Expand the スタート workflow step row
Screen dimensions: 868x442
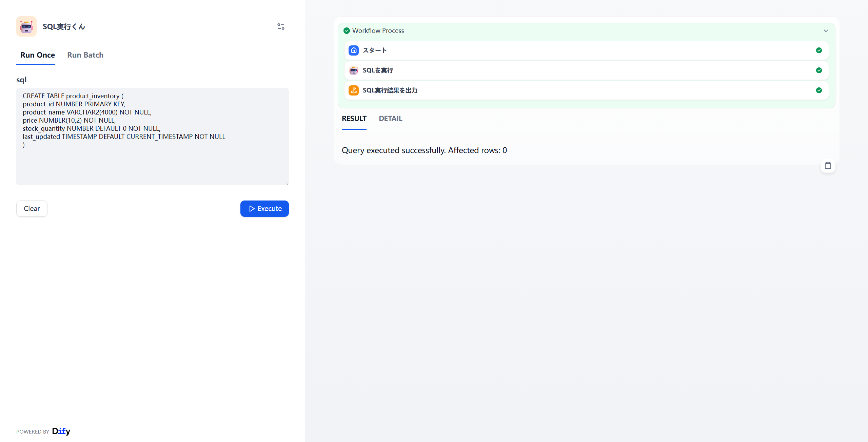[x=576, y=50]
